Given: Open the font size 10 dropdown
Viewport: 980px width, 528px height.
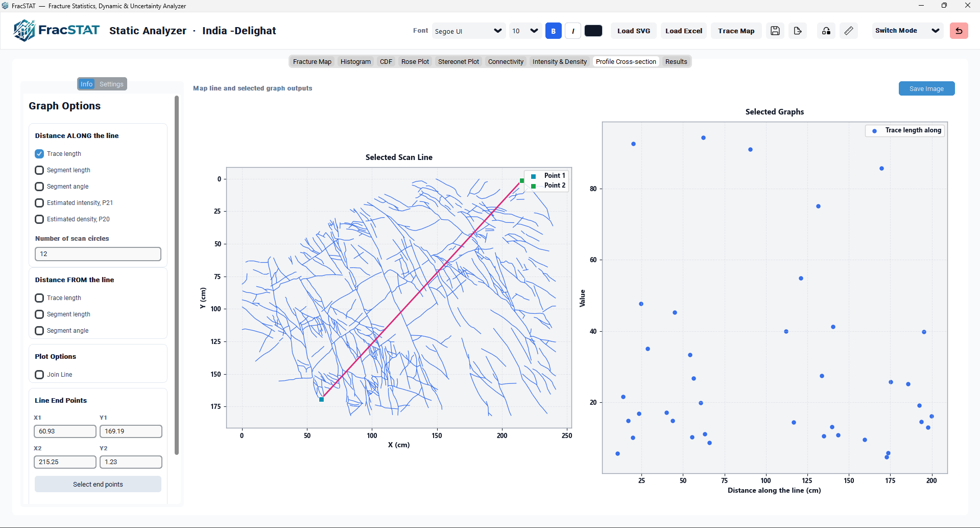Looking at the screenshot, I should pos(525,31).
